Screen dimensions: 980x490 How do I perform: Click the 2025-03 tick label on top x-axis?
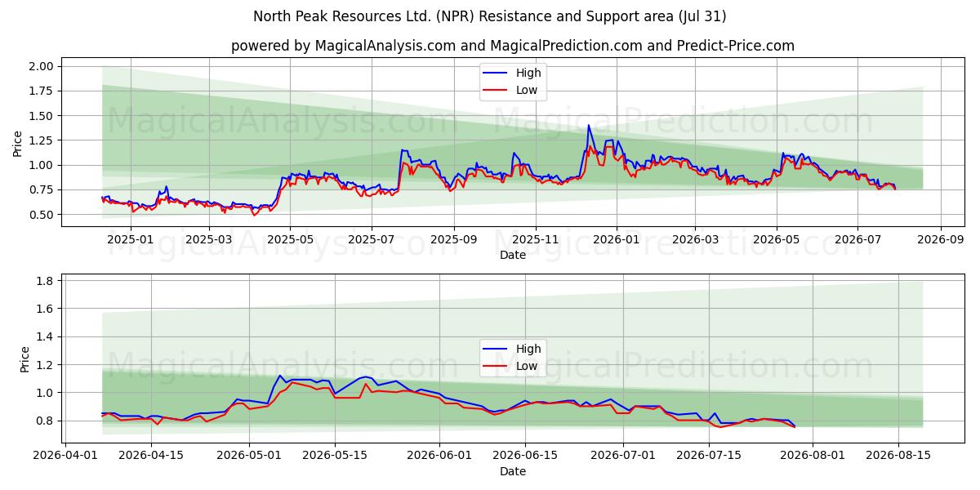(210, 240)
